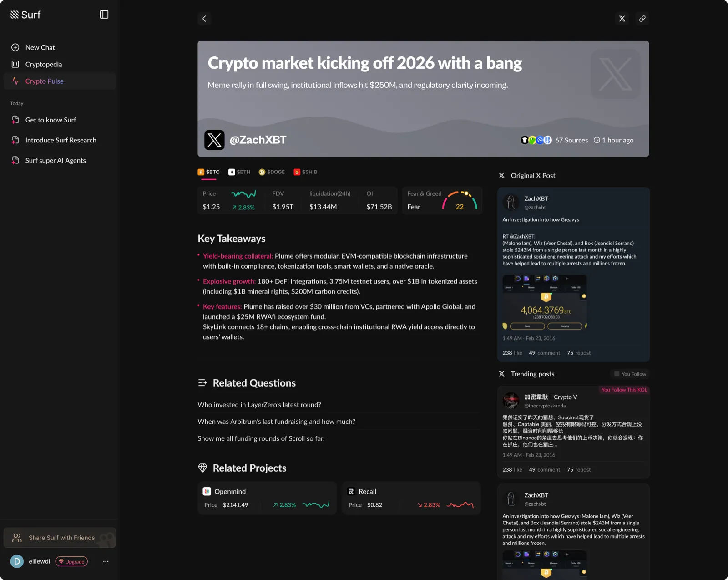Open the Recall project card
Viewport: 728px width, 580px height.
coord(411,498)
